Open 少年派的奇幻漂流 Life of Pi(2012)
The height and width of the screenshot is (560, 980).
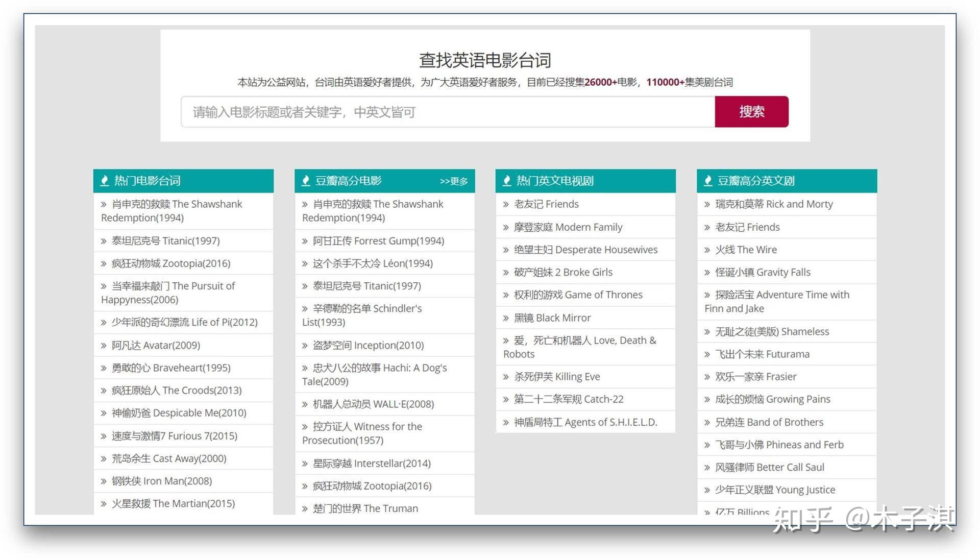(185, 322)
